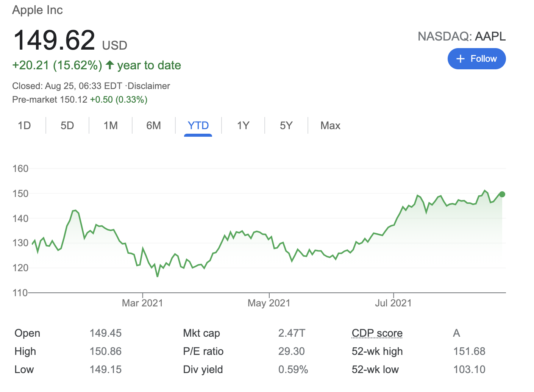Viewport: 534px width, 392px height.
Task: Click the green end-point dot on chart
Action: 502,194
